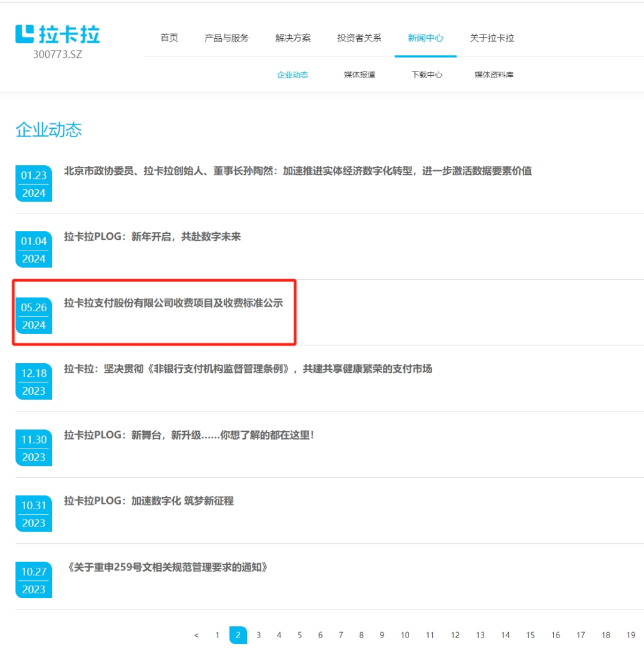Click the 11.30 2023 date badge

(33, 448)
